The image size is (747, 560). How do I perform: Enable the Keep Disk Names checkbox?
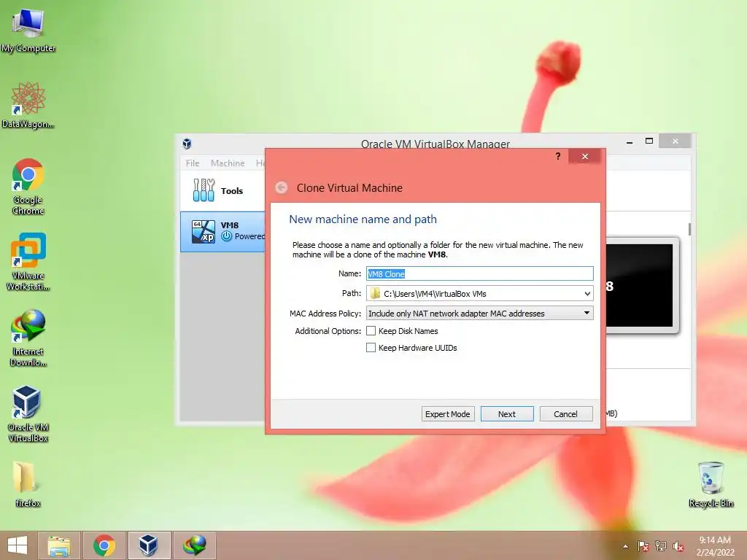coord(371,331)
